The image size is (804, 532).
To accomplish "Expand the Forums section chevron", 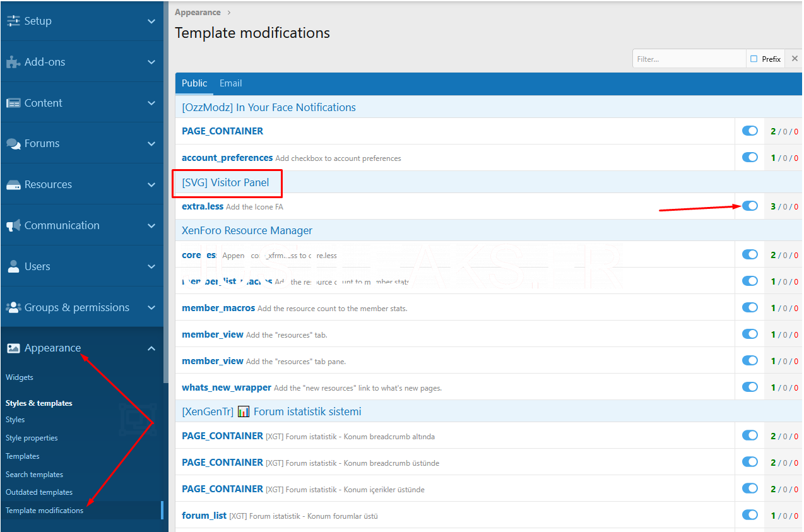I will click(151, 144).
